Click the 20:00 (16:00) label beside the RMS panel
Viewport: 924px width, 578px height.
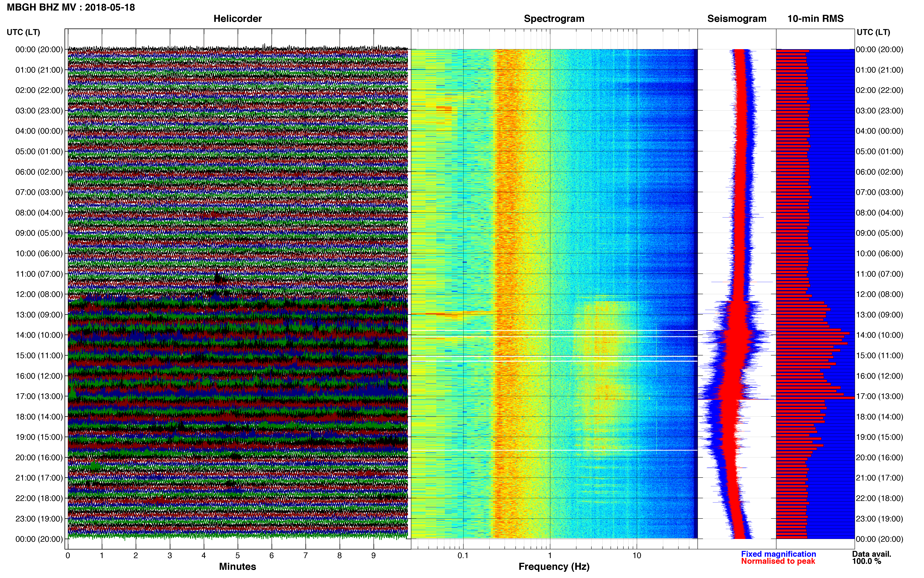880,458
